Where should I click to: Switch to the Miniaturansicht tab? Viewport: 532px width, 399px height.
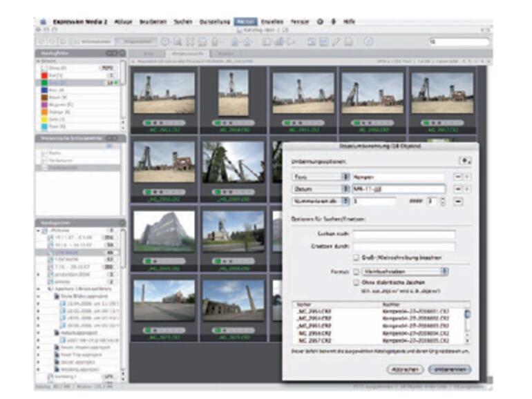click(x=187, y=52)
